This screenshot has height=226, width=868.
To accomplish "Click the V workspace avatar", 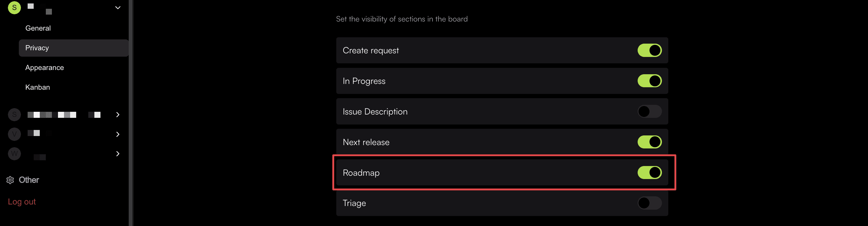I will (x=14, y=134).
